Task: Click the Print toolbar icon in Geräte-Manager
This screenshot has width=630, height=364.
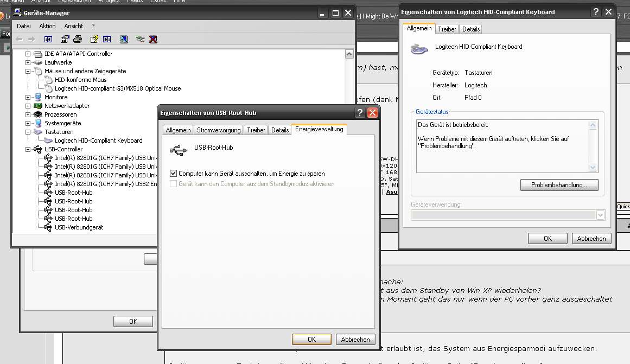Action: point(78,39)
